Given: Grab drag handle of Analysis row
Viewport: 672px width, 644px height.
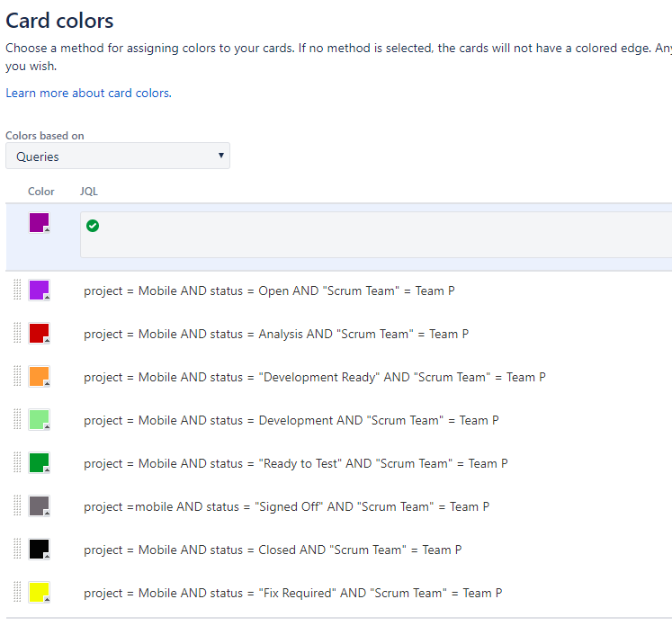Looking at the screenshot, I should point(17,333).
